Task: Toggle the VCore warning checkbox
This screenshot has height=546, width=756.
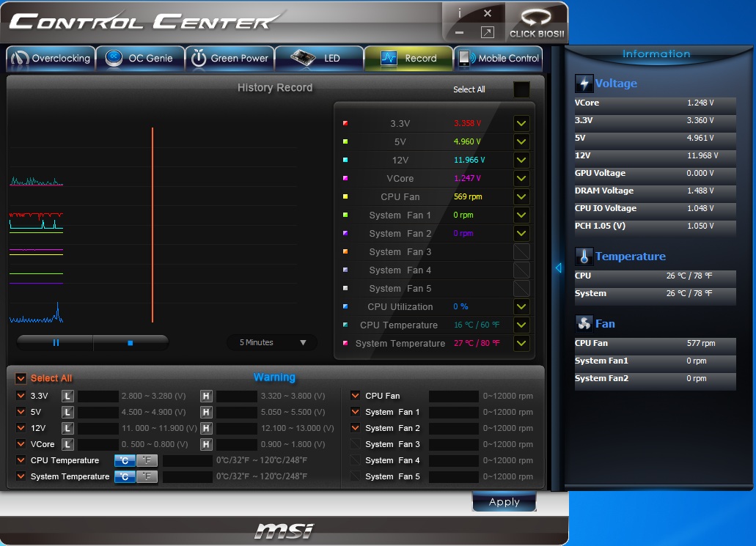Action: click(21, 444)
